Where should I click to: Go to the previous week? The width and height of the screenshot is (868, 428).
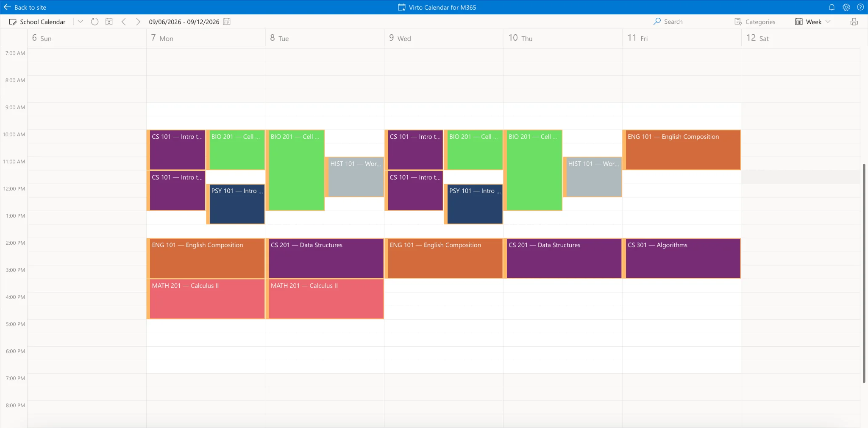(x=123, y=22)
